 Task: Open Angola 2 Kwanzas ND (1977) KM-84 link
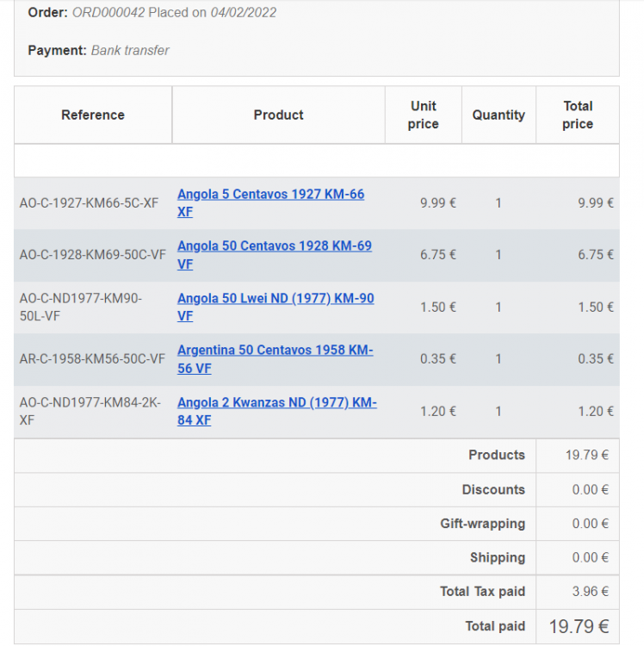[x=276, y=411]
